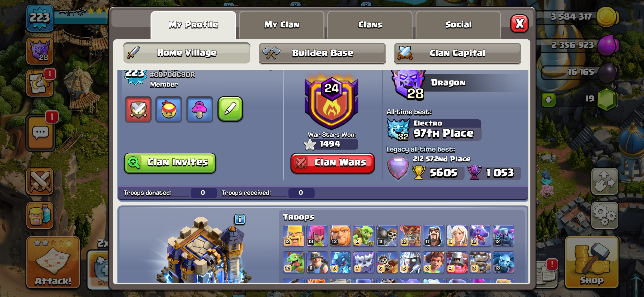Screen dimensions: 644x297
Task: Click the pink mushroom decoration icon
Action: coord(200,109)
